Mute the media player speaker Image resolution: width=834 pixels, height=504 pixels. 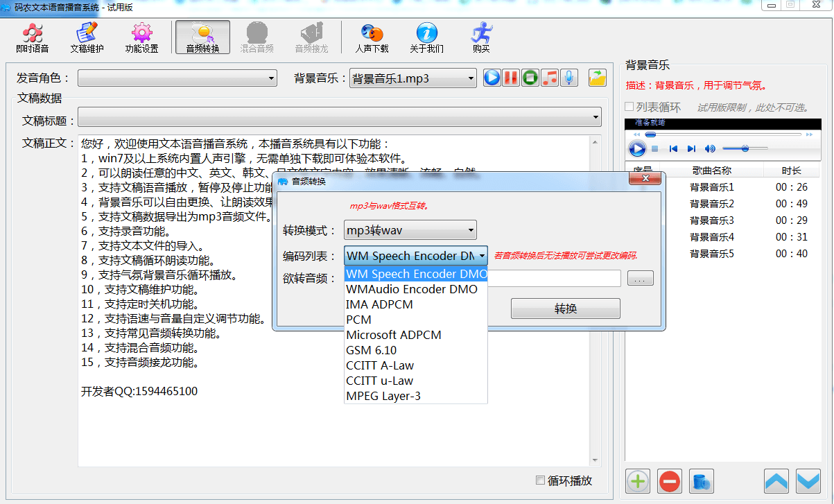click(x=710, y=148)
